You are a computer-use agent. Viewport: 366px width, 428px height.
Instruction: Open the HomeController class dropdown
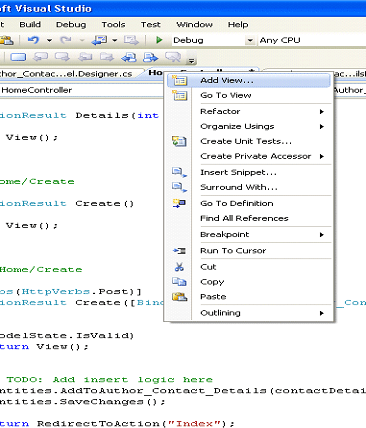coord(82,90)
